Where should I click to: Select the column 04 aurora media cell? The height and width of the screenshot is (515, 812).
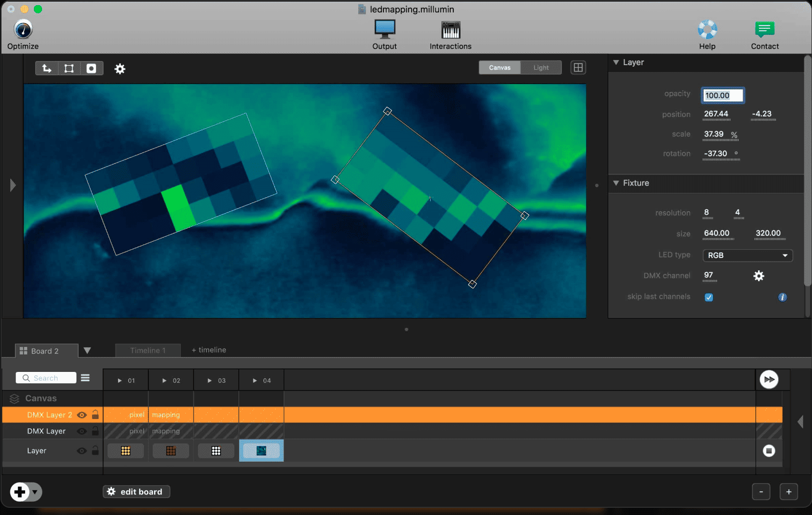pos(261,451)
